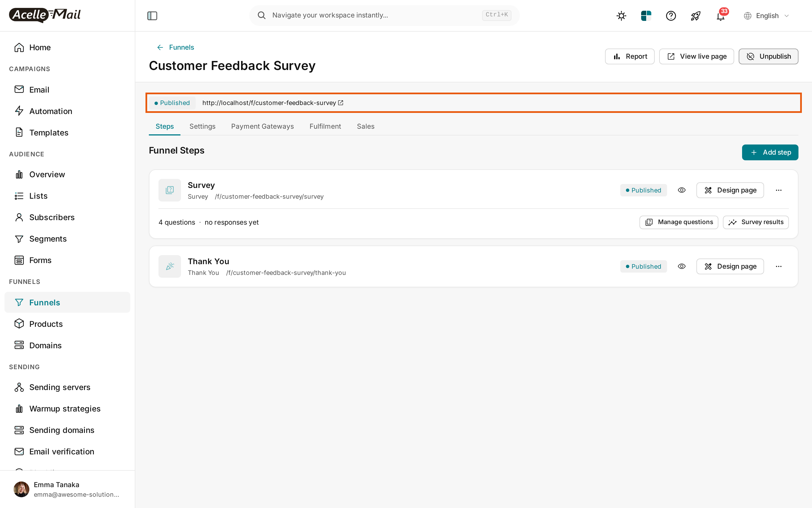Image resolution: width=812 pixels, height=508 pixels.
Task: Open Subscribers in sidebar
Action: [x=67, y=217]
